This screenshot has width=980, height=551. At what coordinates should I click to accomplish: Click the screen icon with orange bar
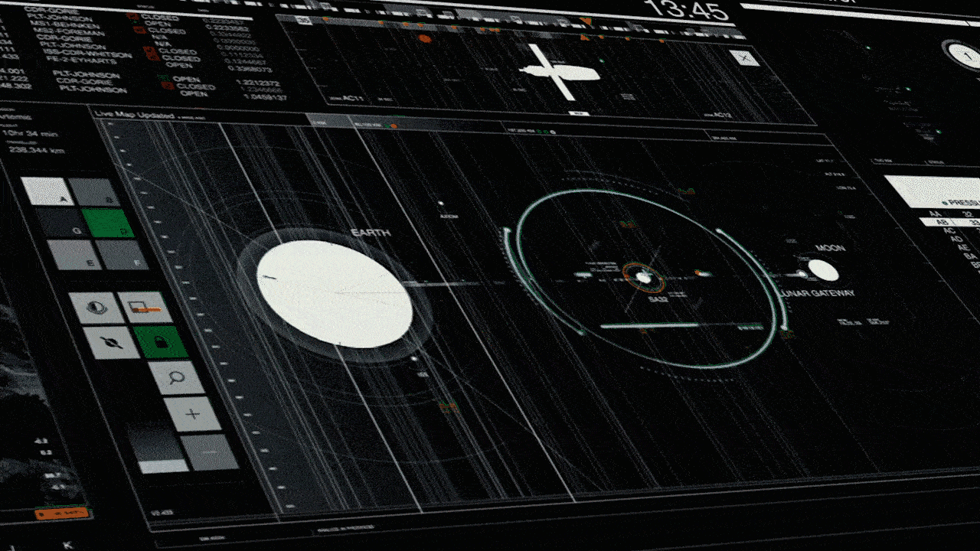[x=145, y=308]
